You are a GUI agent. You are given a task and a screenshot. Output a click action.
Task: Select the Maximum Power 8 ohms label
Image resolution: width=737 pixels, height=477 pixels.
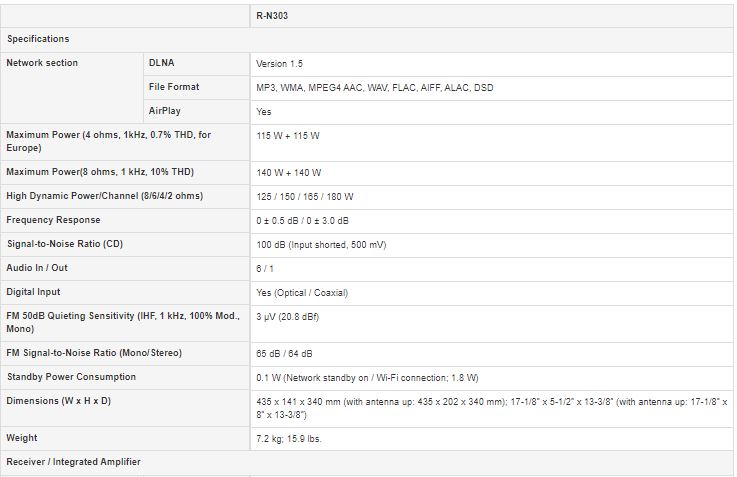(100, 172)
